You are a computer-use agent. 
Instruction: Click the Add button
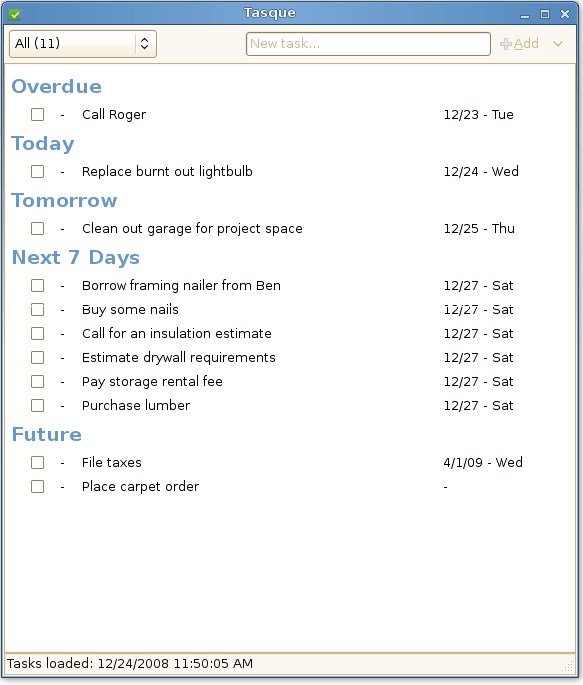pyautogui.click(x=520, y=44)
